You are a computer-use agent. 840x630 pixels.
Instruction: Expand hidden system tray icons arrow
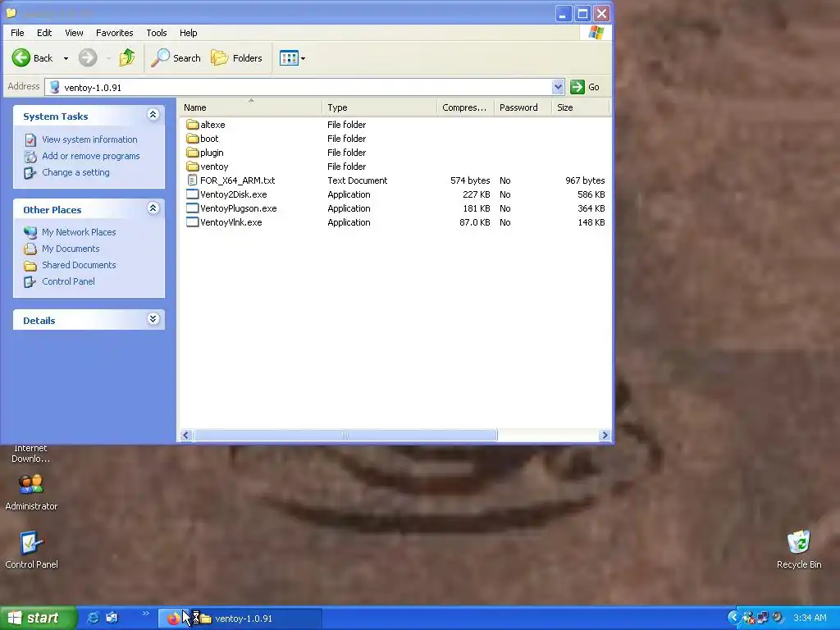[733, 619]
